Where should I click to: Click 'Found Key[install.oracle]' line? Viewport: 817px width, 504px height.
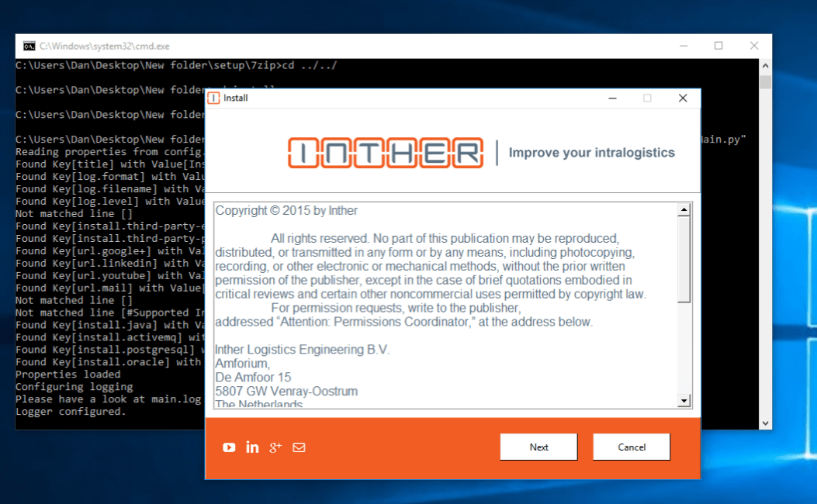click(108, 362)
